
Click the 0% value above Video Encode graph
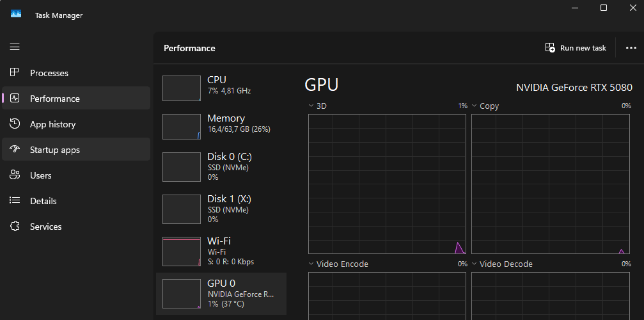pyautogui.click(x=463, y=264)
